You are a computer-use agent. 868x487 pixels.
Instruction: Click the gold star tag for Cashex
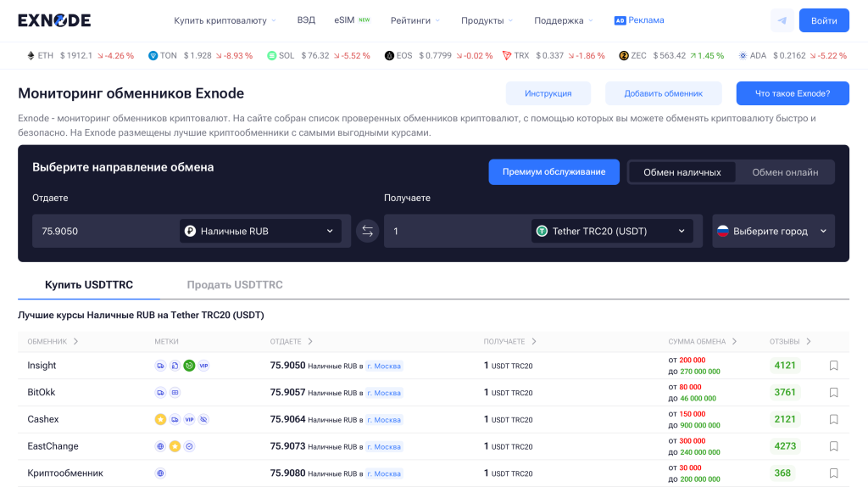coord(160,419)
